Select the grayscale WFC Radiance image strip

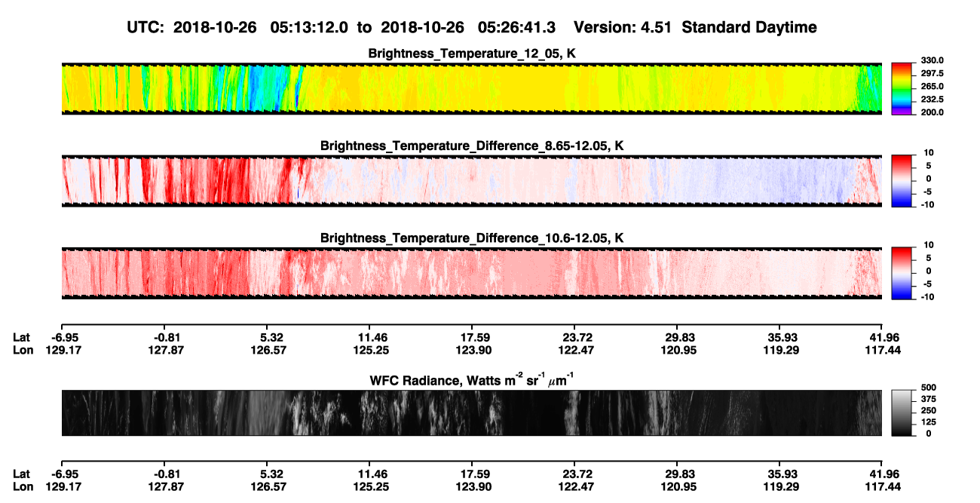tap(471, 413)
